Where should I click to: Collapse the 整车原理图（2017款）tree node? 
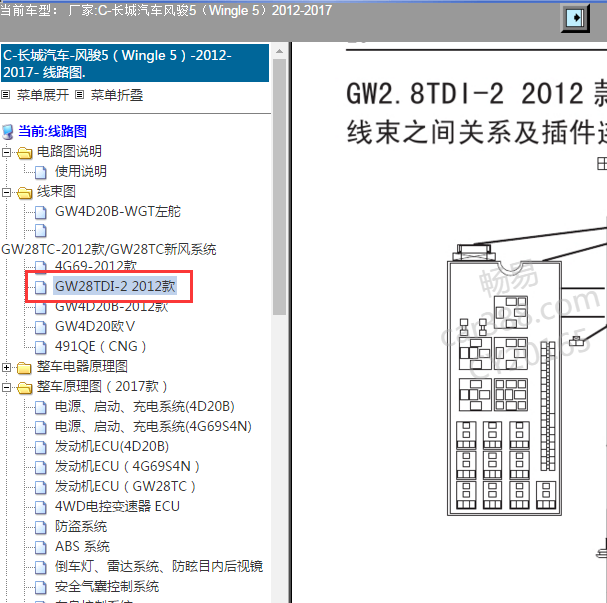pos(6,387)
